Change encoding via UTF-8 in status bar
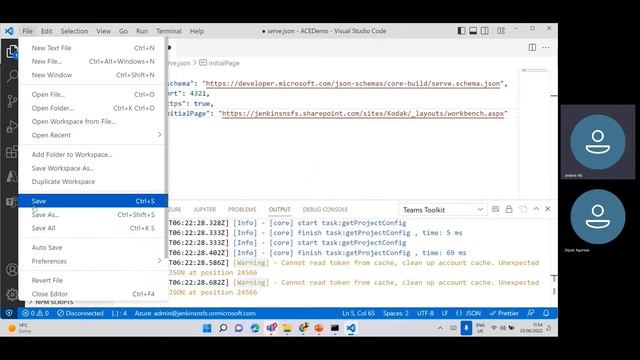 [425, 313]
